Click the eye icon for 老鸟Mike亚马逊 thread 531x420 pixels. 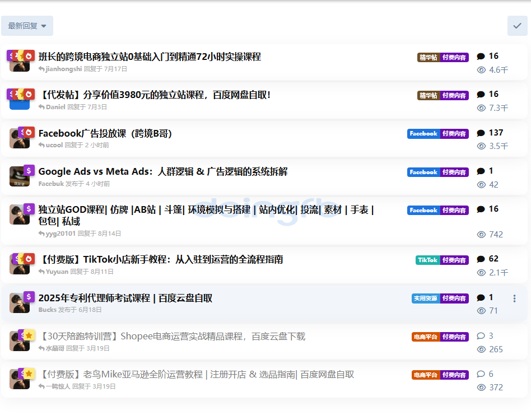tap(481, 388)
